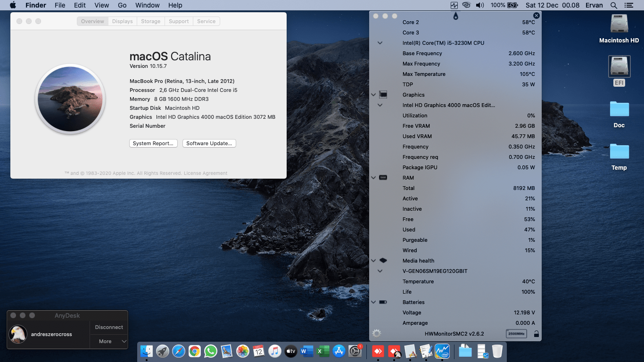Image resolution: width=644 pixels, height=362 pixels.
Task: Open System Preferences from the Dock
Action: [355, 351]
